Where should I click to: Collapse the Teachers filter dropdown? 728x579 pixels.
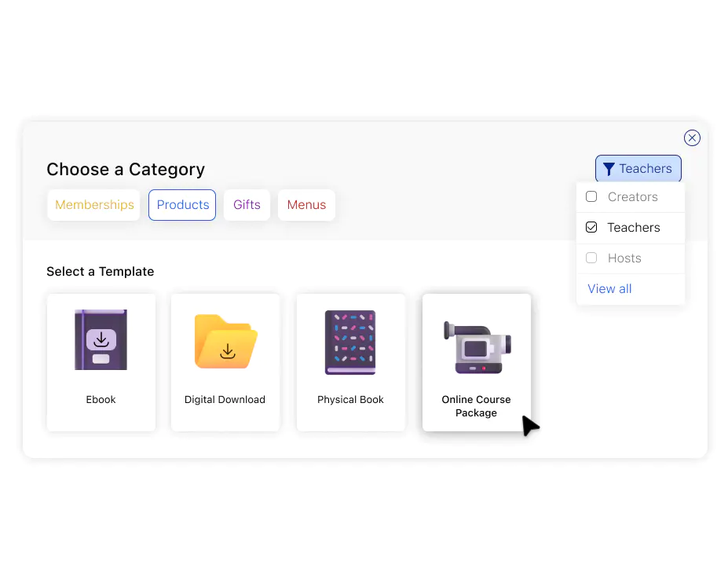(638, 169)
